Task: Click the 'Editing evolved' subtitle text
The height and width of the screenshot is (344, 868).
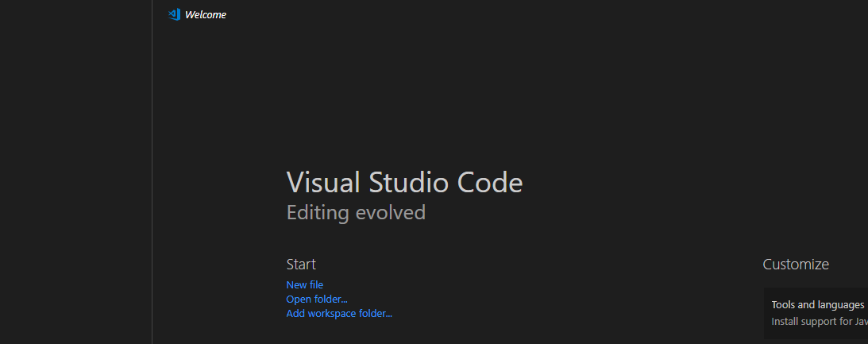Action: point(356,213)
